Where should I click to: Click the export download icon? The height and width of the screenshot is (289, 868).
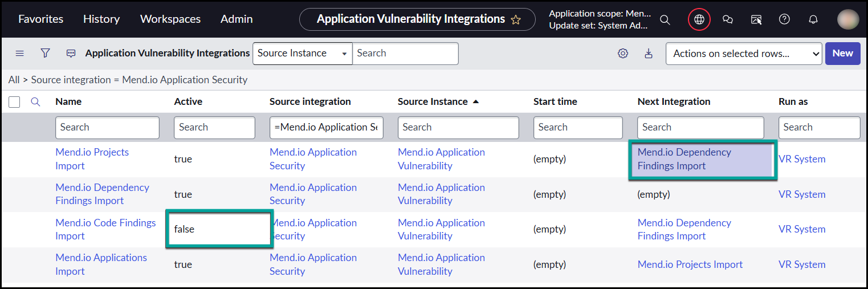tap(649, 54)
